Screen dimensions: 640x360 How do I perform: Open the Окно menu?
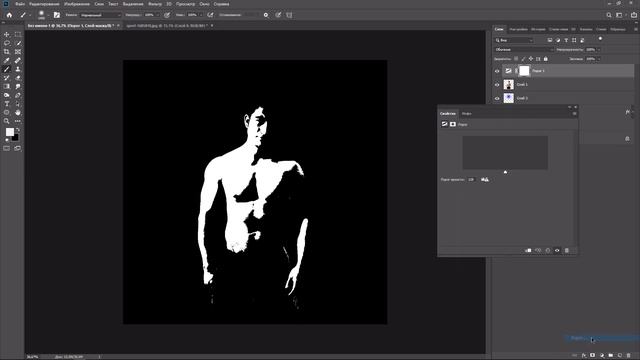(204, 4)
